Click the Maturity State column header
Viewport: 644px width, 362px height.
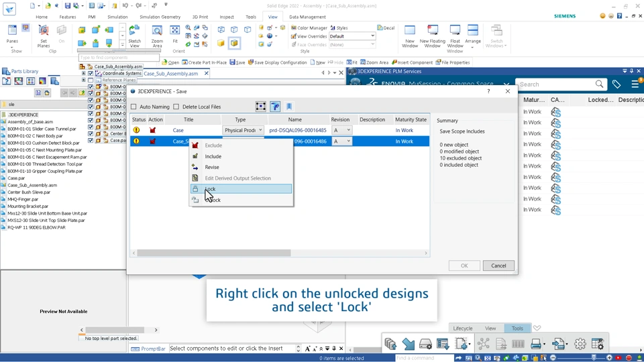pos(411,119)
